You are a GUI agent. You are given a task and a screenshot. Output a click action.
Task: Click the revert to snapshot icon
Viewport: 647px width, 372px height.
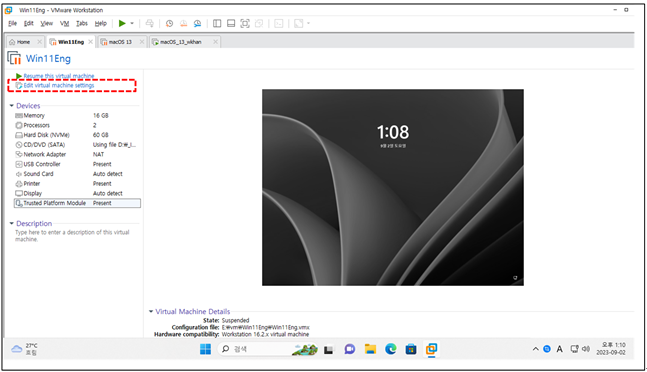pyautogui.click(x=183, y=24)
